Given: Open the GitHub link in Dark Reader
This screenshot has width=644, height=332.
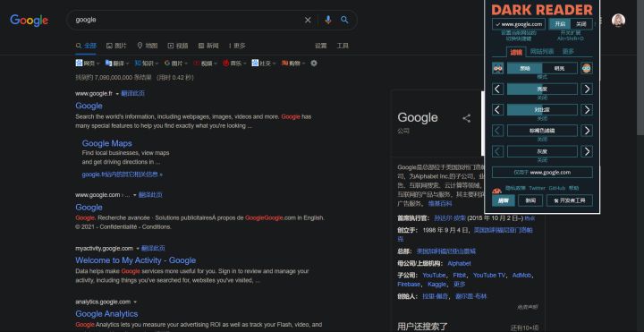Looking at the screenshot, I should (x=557, y=188).
